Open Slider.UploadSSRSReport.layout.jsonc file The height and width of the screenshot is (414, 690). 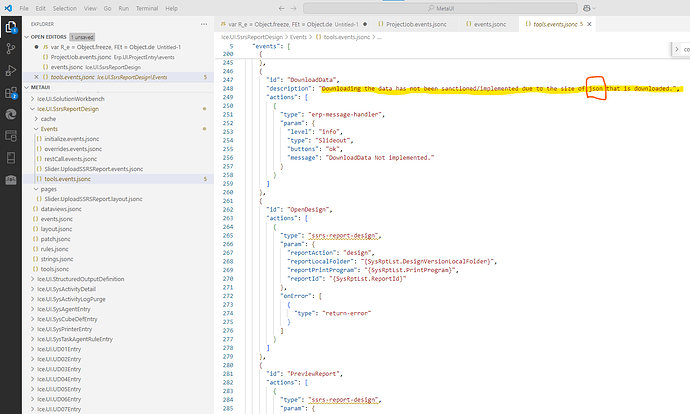[x=93, y=199]
